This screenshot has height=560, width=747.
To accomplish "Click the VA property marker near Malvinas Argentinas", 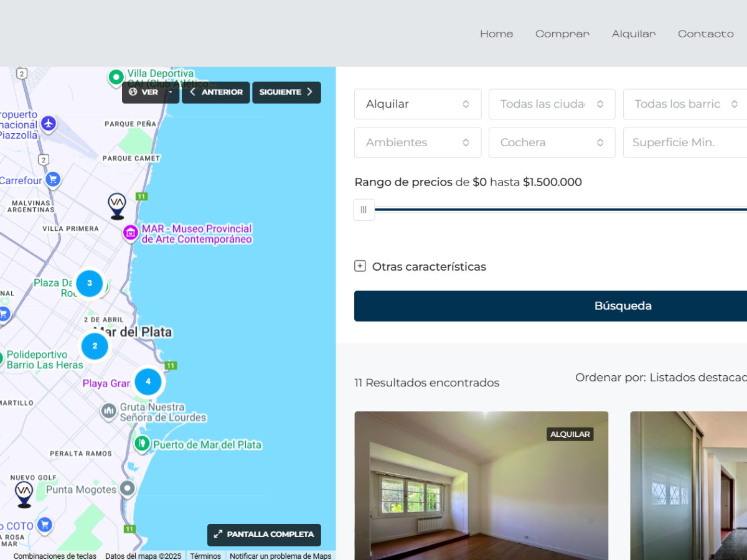I will pos(117,205).
